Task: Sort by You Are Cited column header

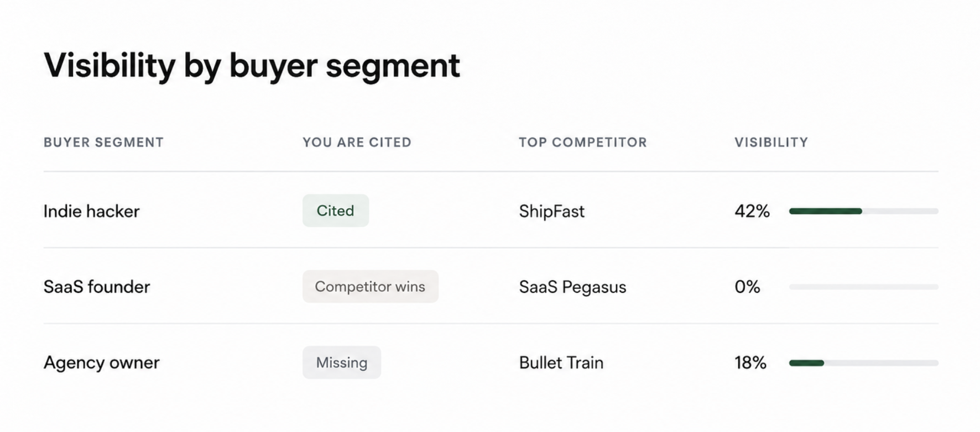Action: (x=357, y=143)
